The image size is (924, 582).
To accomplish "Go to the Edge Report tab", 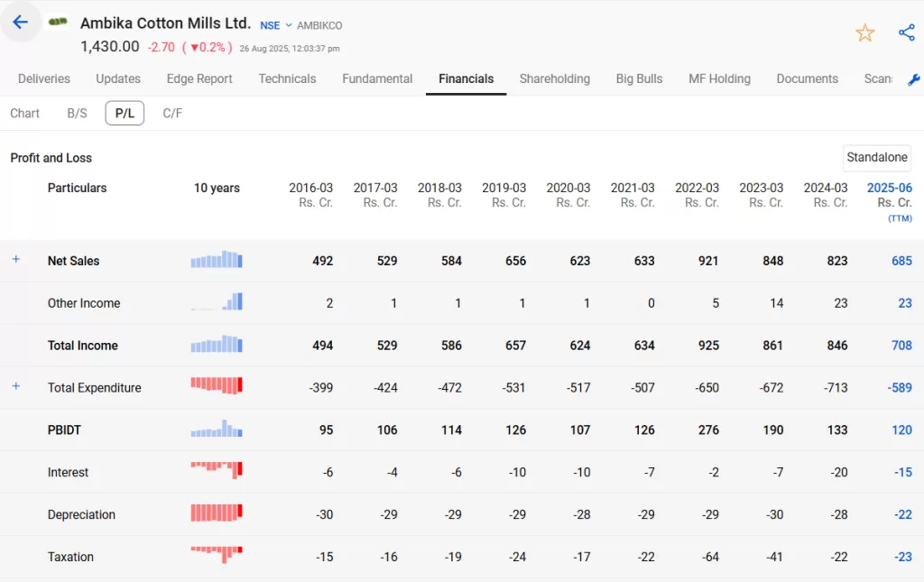I will coord(199,79).
